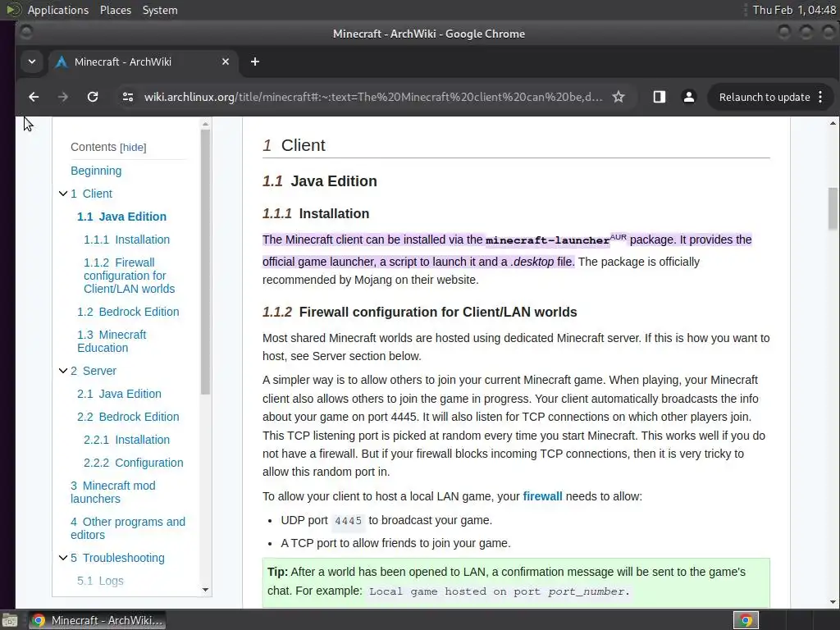This screenshot has width=840, height=630.
Task: Open 5.1 Logs contents entry
Action: pyautogui.click(x=100, y=581)
